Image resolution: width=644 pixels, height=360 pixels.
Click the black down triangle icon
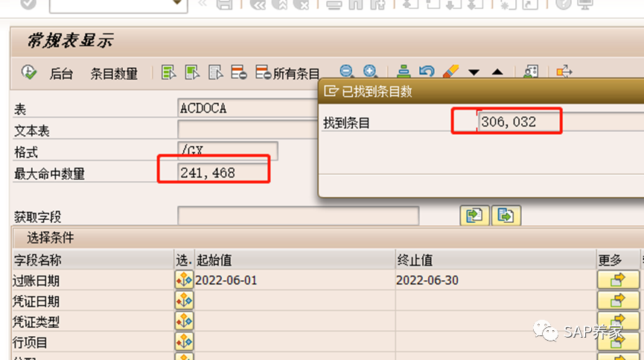(474, 72)
